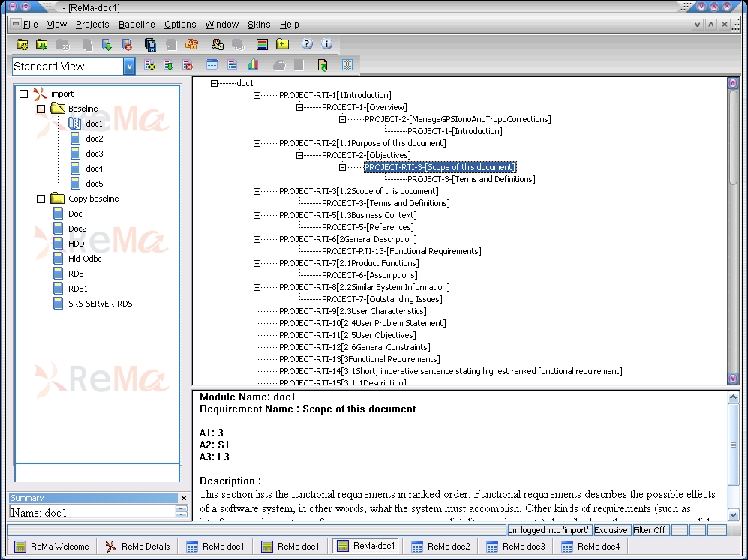This screenshot has width=748, height=560.
Task: Open the Skins menu
Action: click(x=259, y=25)
